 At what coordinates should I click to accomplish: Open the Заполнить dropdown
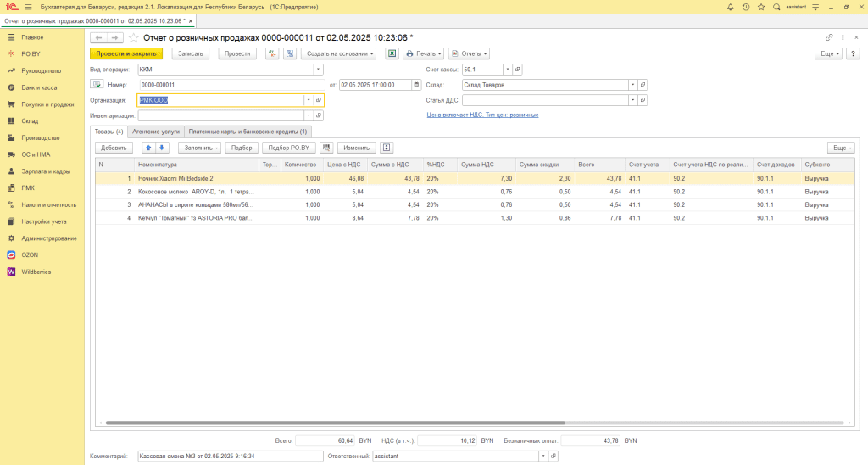pos(200,148)
